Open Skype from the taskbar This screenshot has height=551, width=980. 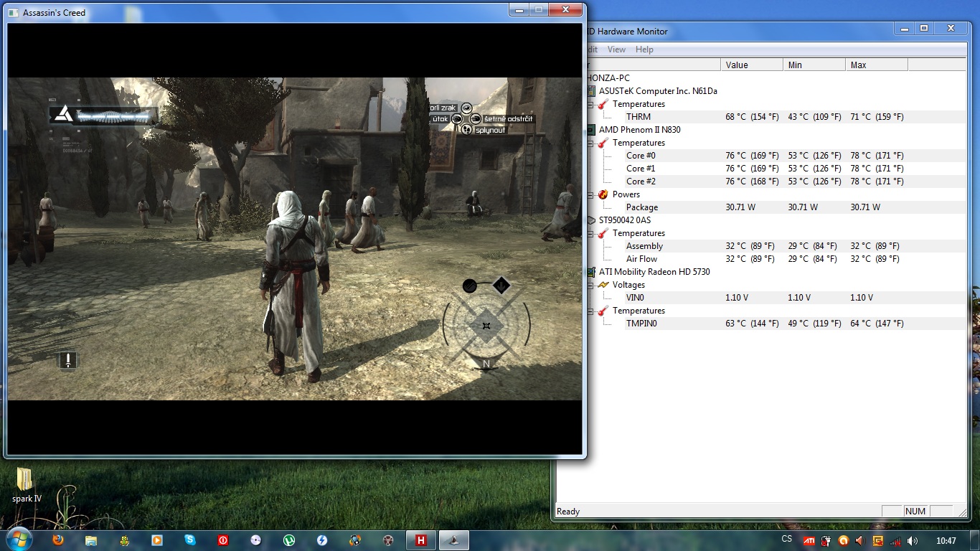tap(190, 540)
